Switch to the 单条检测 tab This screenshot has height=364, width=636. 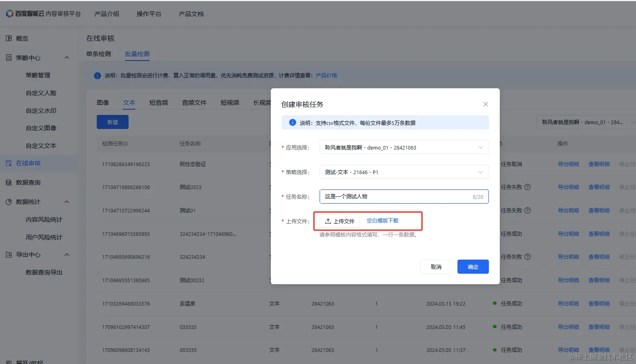pos(98,54)
